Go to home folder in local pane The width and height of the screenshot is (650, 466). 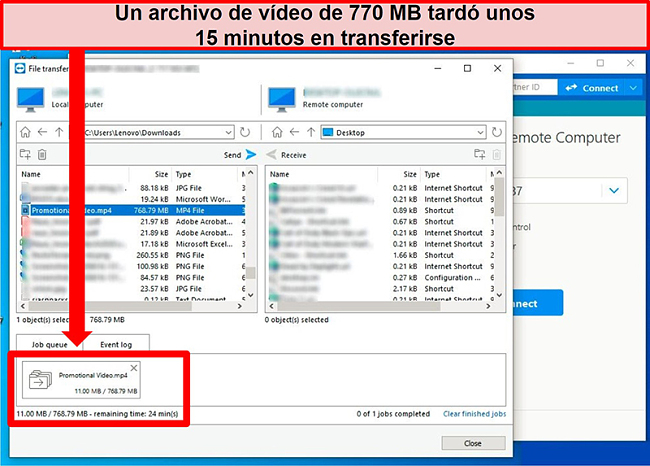point(25,132)
